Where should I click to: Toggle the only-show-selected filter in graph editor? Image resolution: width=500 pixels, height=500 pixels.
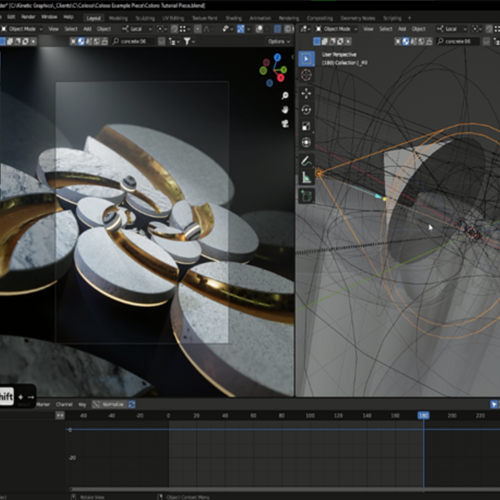click(x=494, y=404)
